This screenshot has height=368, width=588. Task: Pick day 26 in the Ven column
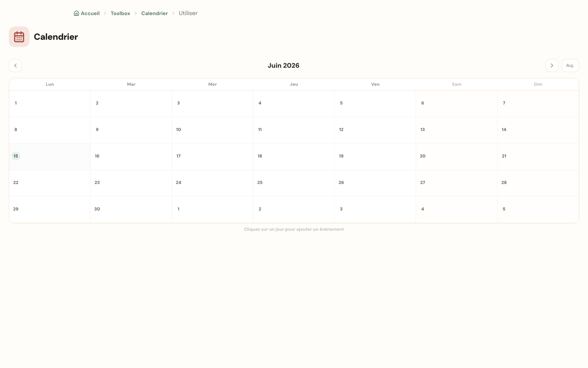[375, 183]
